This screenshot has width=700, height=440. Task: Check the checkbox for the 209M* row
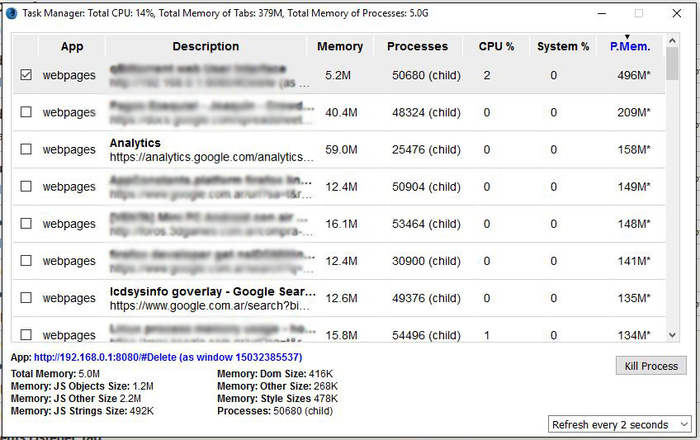[26, 112]
